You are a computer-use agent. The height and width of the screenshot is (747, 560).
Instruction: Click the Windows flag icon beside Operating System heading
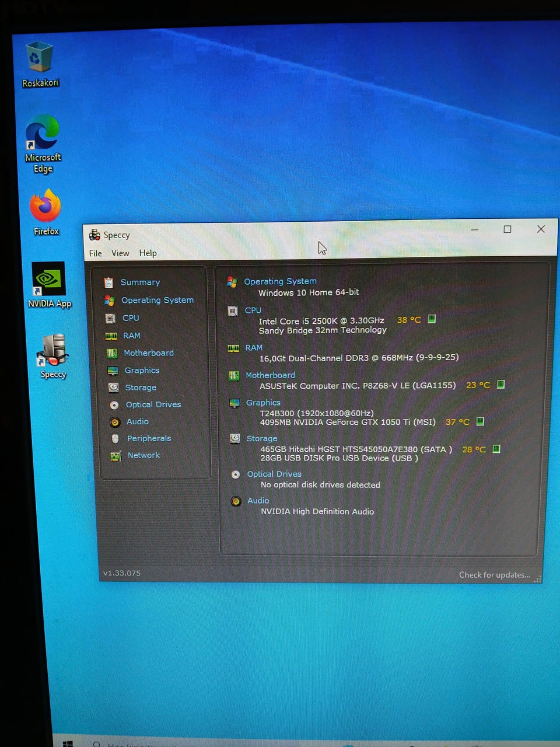click(232, 282)
